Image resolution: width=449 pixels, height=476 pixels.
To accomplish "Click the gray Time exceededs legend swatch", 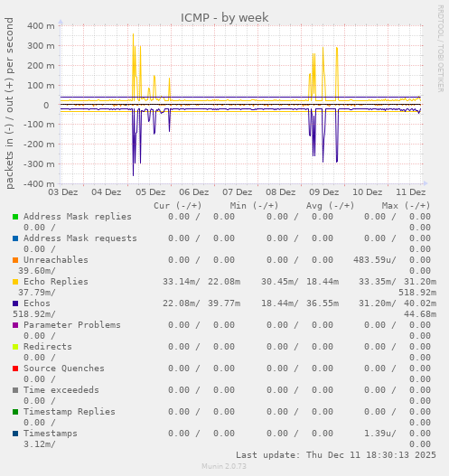I will pyautogui.click(x=15, y=390).
